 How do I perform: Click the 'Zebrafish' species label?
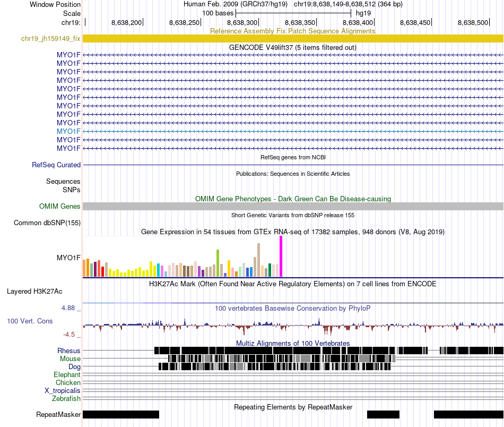pyautogui.click(x=66, y=399)
